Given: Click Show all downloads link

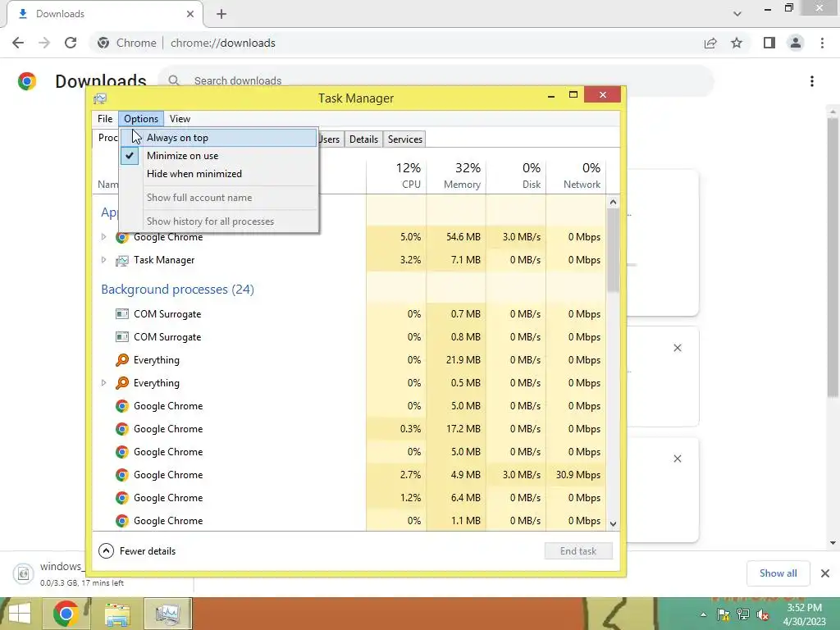Looking at the screenshot, I should pyautogui.click(x=778, y=573).
